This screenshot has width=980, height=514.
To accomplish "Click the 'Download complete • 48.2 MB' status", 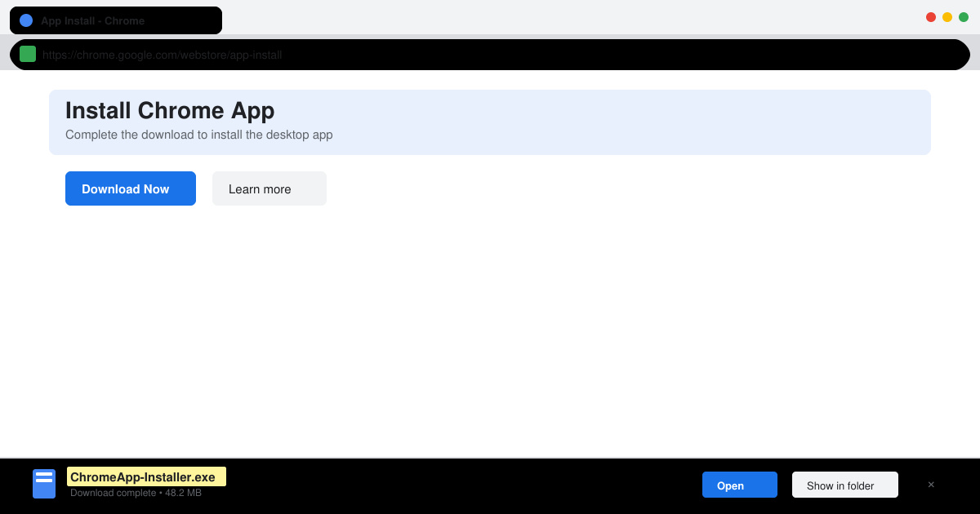I will pyautogui.click(x=136, y=493).
